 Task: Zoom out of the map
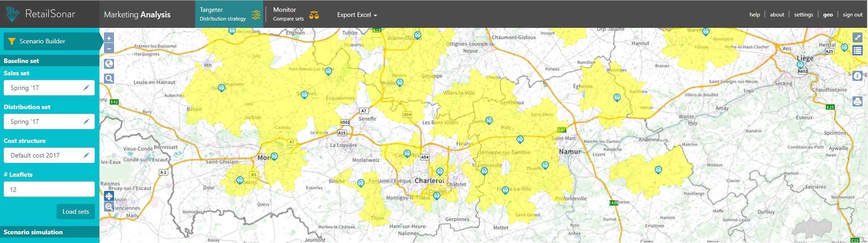[109, 48]
